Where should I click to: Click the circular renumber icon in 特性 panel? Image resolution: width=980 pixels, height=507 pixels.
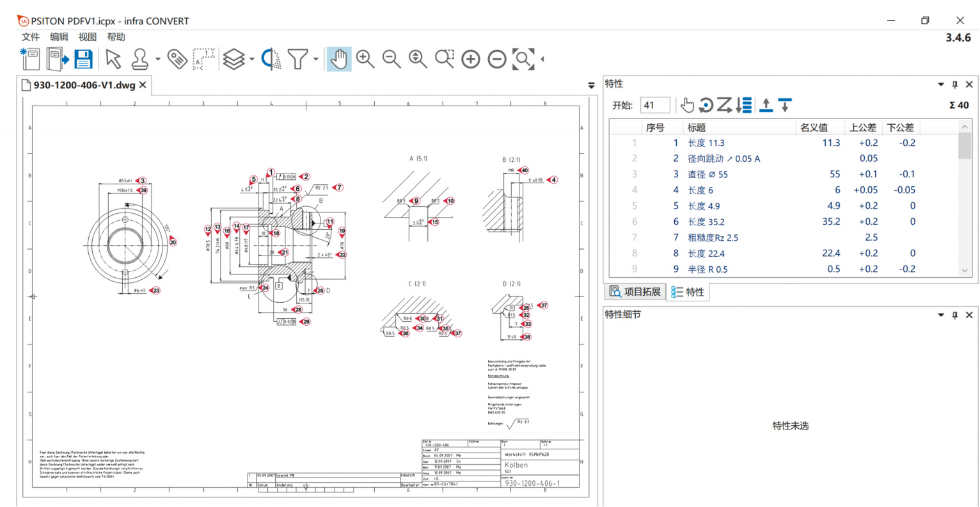point(706,105)
